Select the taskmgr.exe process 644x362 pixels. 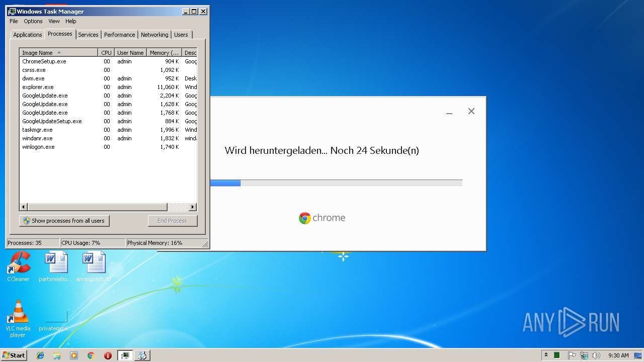pos(108,130)
